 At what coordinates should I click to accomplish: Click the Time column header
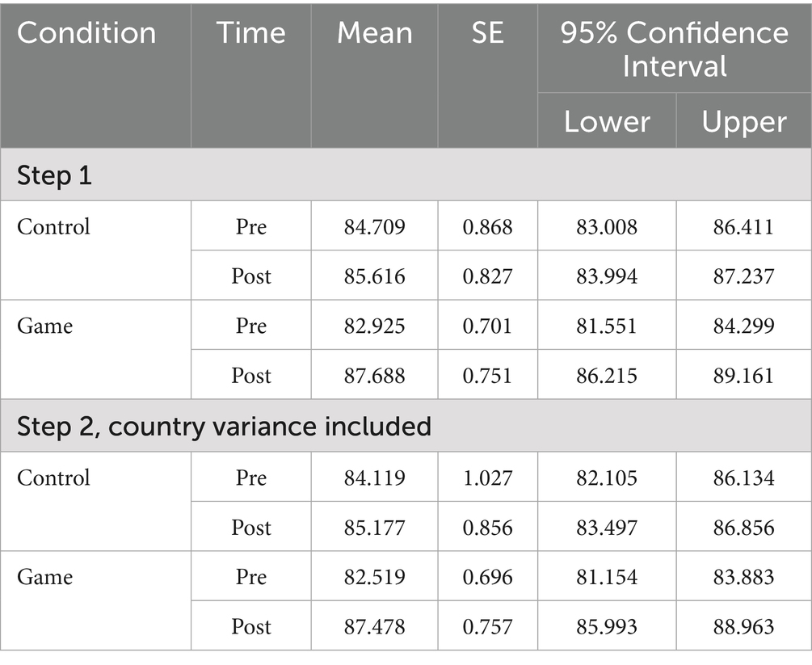250,33
